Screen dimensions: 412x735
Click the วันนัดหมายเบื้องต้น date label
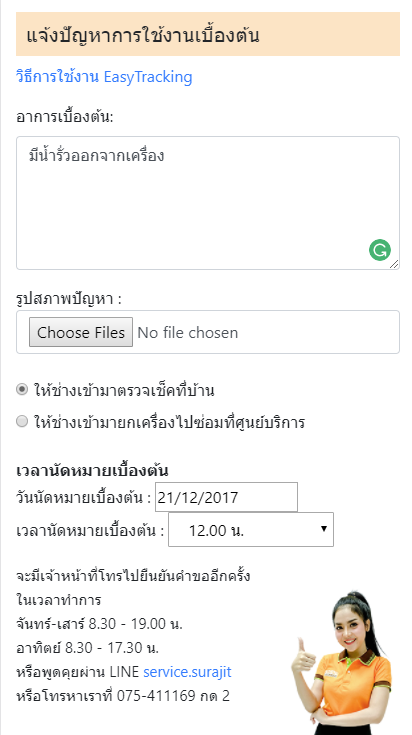pos(84,497)
